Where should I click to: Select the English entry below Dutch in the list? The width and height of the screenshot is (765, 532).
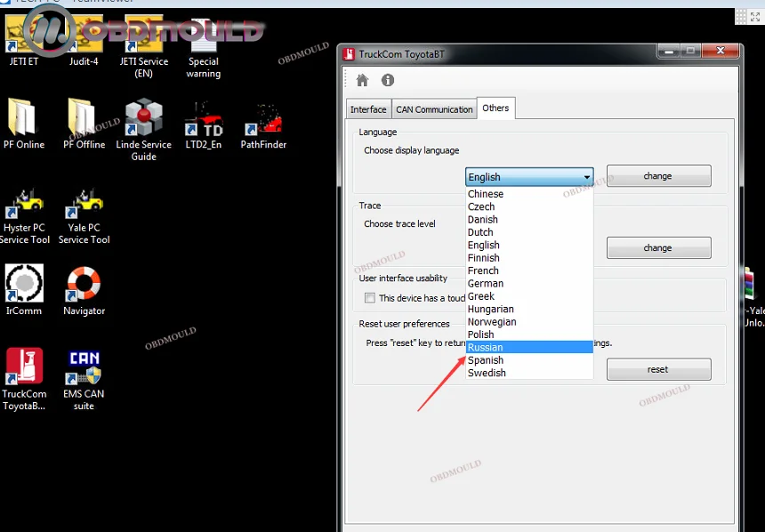pyautogui.click(x=529, y=245)
